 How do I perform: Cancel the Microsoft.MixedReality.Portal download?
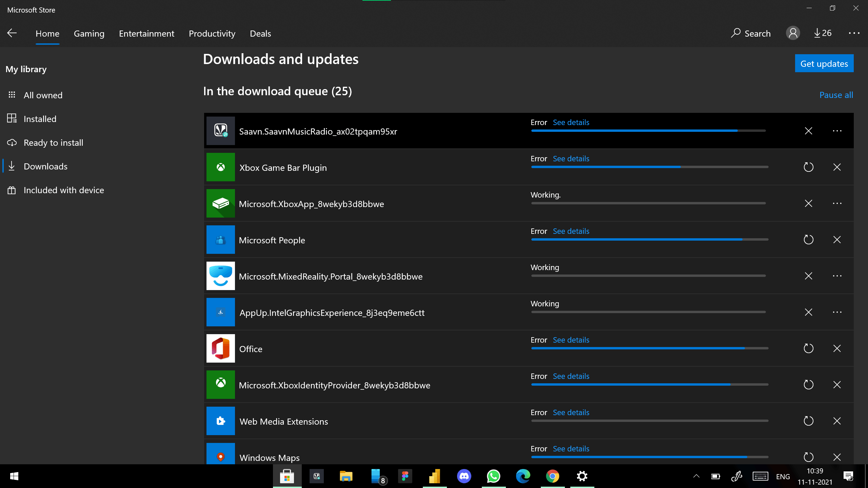(x=808, y=276)
